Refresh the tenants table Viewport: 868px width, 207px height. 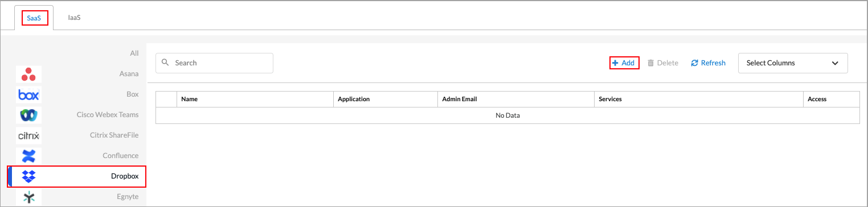pos(709,63)
